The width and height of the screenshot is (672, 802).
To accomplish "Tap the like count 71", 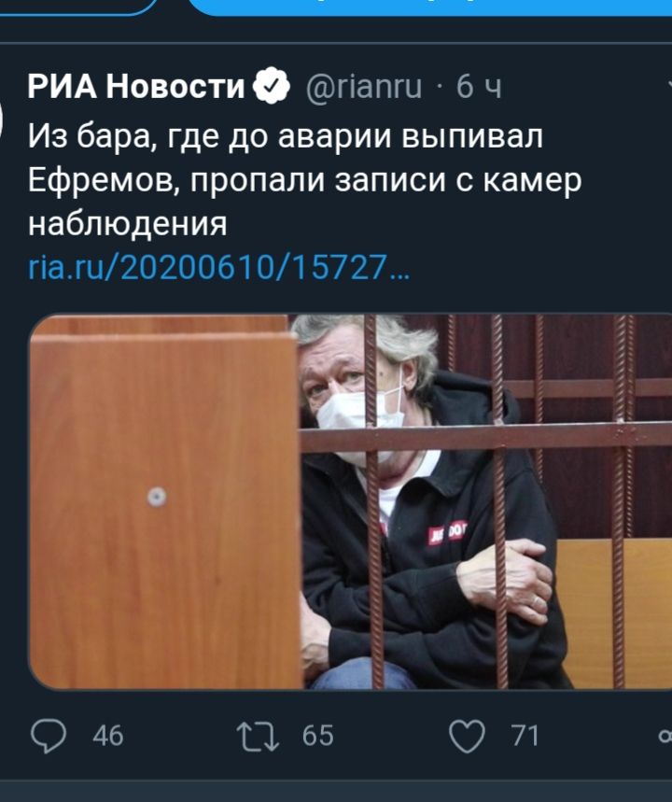I will 525,736.
